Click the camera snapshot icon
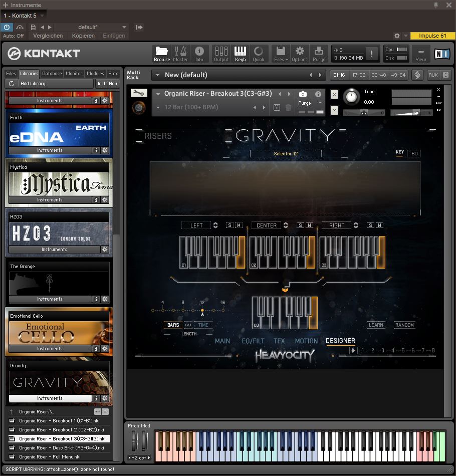Image resolution: width=456 pixels, height=476 pixels. pos(303,94)
